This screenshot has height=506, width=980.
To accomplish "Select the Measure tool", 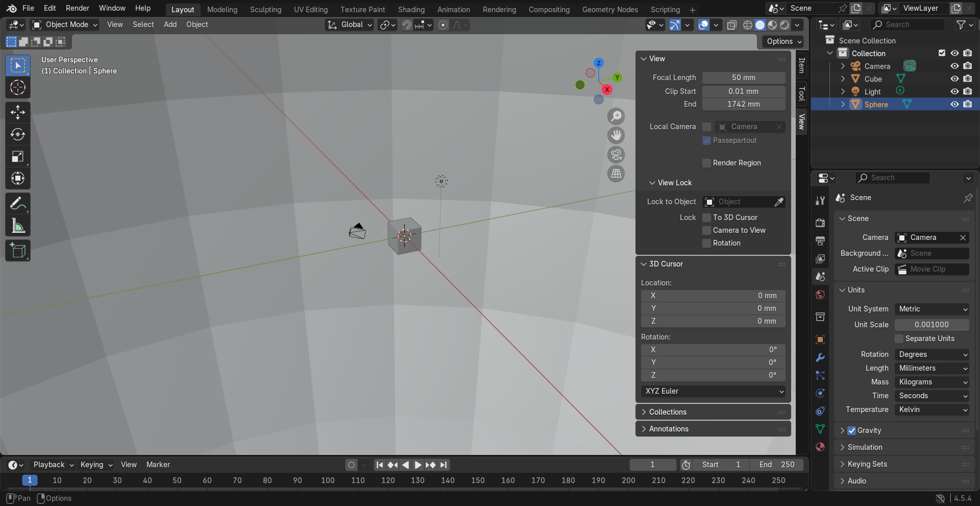I will click(18, 226).
